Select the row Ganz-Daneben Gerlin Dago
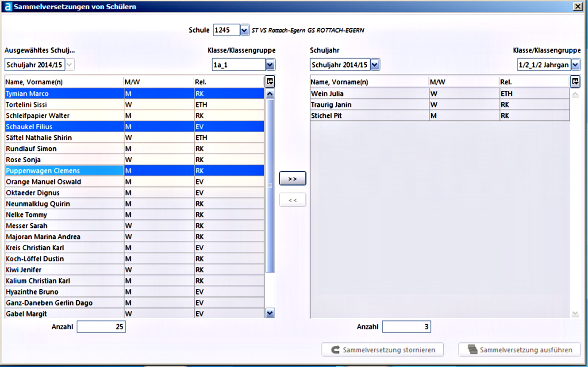 point(135,303)
